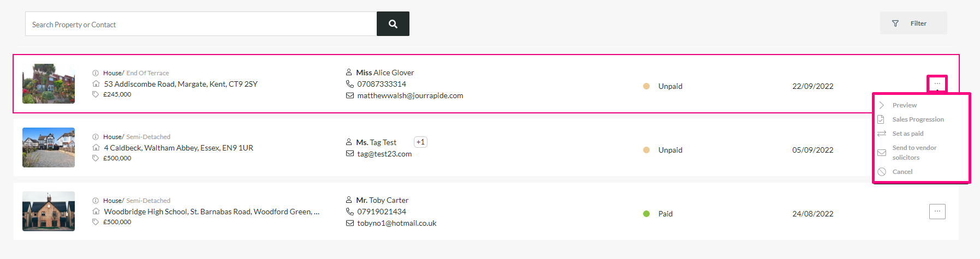Click the matthewwalsh@jourrapide.com email link

pyautogui.click(x=410, y=95)
